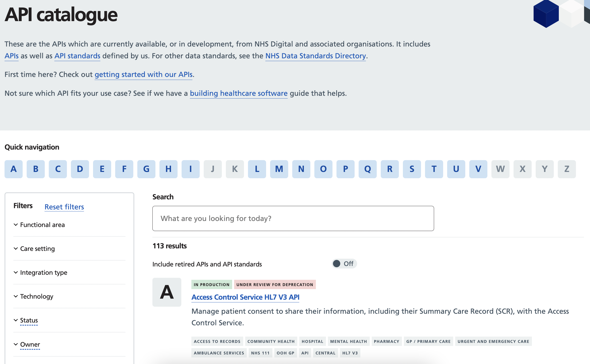590x364 pixels.
Task: Click the greyed-out K navigation letter
Action: pyautogui.click(x=235, y=169)
